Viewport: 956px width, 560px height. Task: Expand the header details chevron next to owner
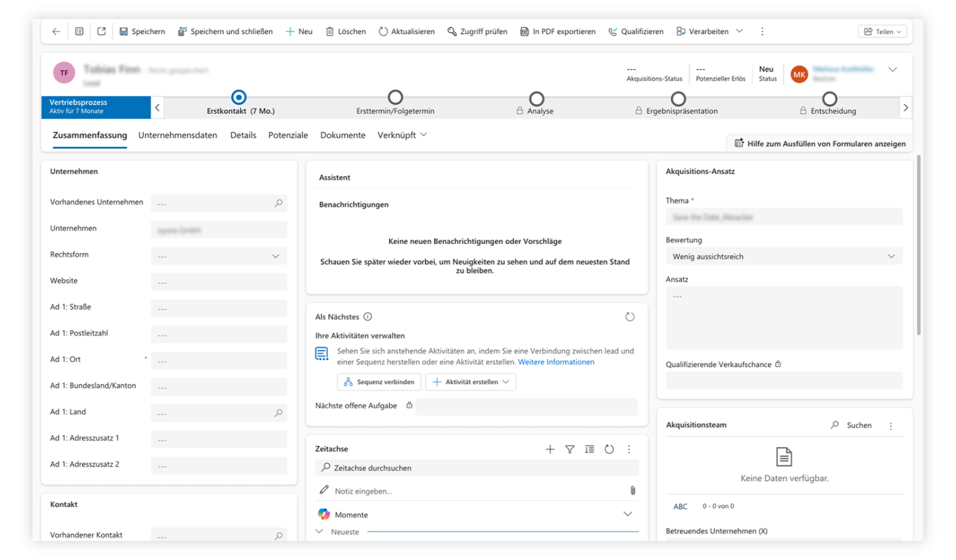pyautogui.click(x=893, y=70)
